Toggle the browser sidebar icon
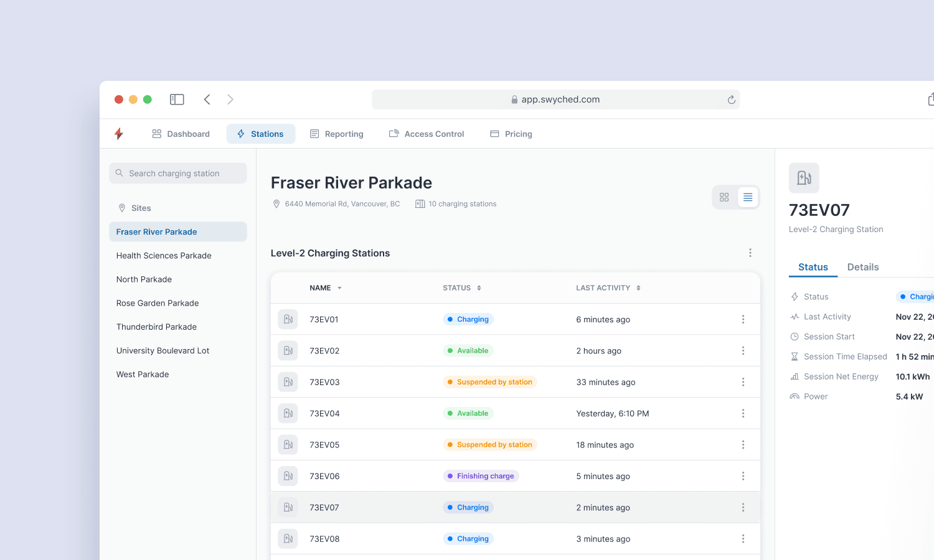 [177, 100]
